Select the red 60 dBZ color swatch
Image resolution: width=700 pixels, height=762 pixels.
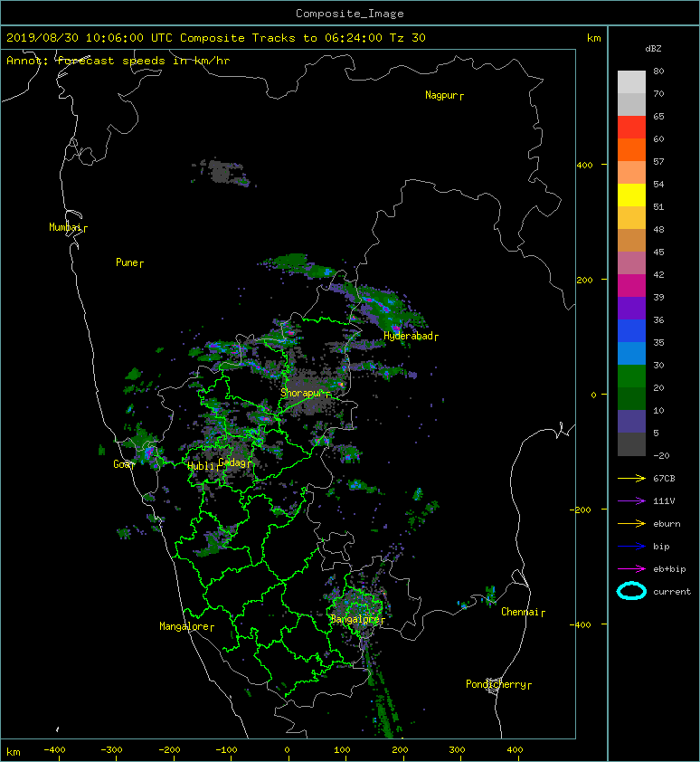[631, 128]
